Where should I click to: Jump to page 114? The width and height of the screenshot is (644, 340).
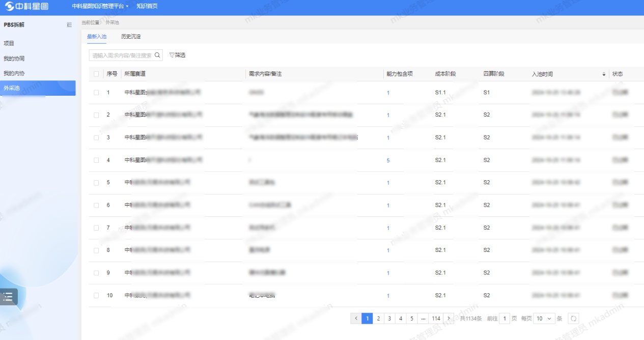coord(436,319)
